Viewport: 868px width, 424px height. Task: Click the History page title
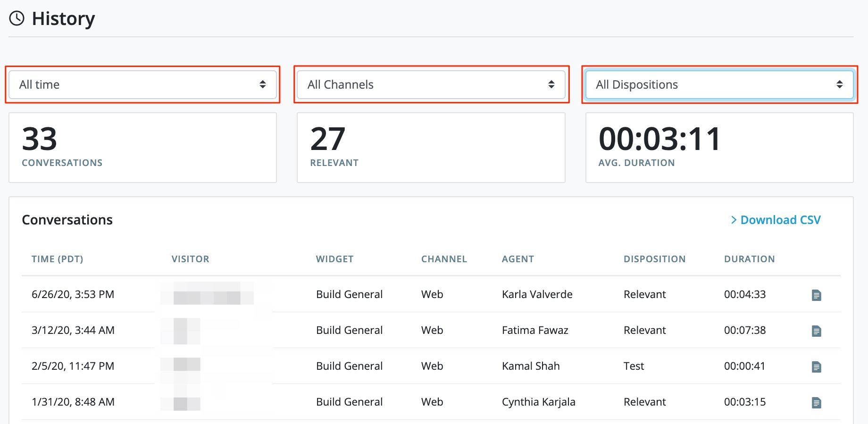point(63,19)
